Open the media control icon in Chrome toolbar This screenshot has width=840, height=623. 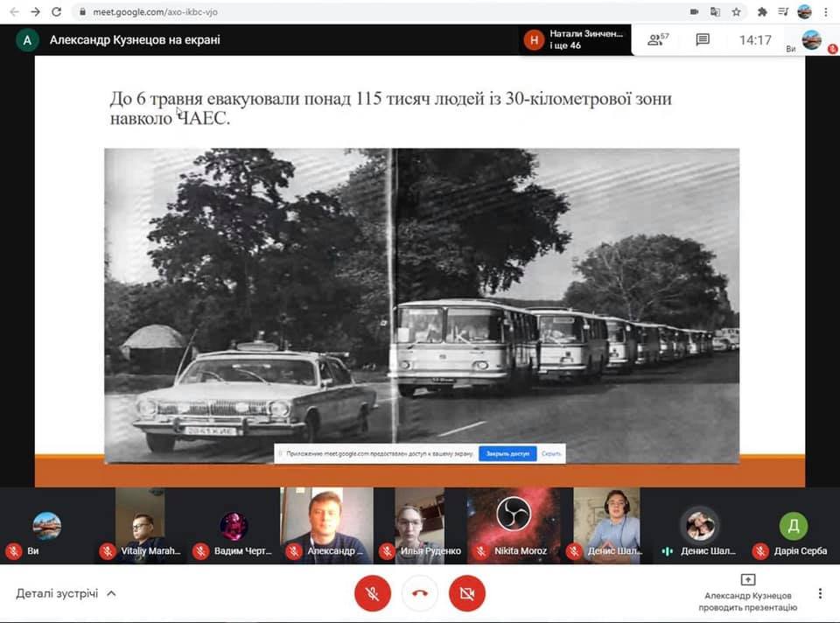click(x=783, y=12)
